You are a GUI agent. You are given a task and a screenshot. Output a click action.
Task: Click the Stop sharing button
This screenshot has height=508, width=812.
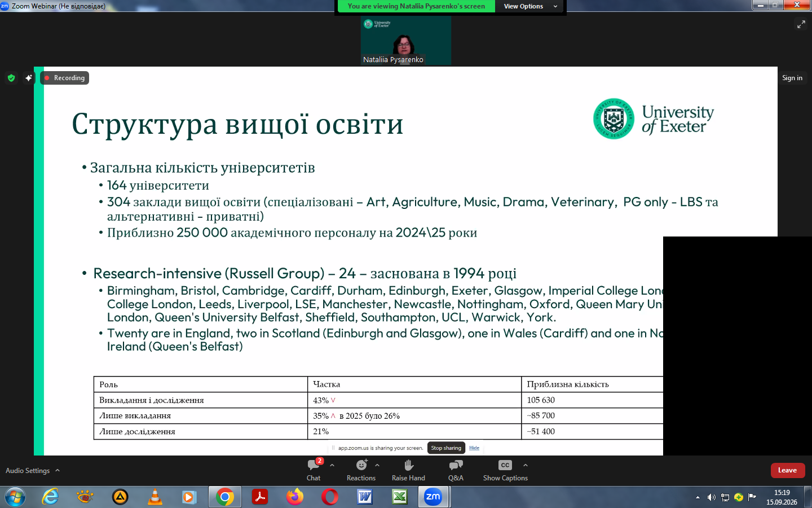pos(446,448)
